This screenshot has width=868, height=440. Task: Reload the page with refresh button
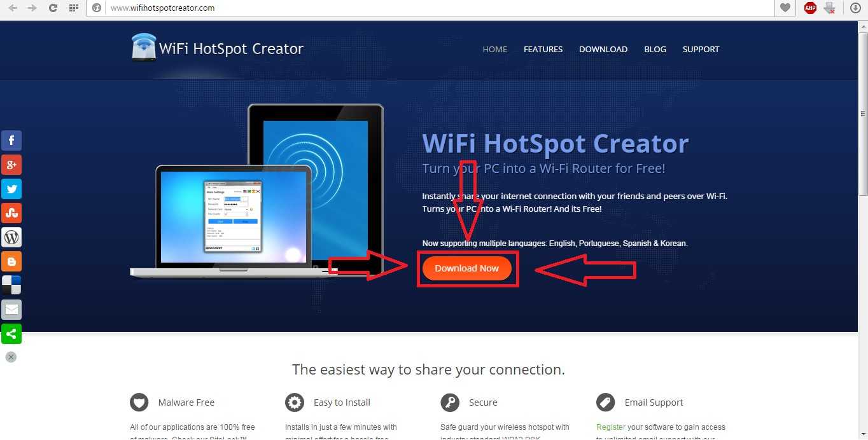point(53,8)
